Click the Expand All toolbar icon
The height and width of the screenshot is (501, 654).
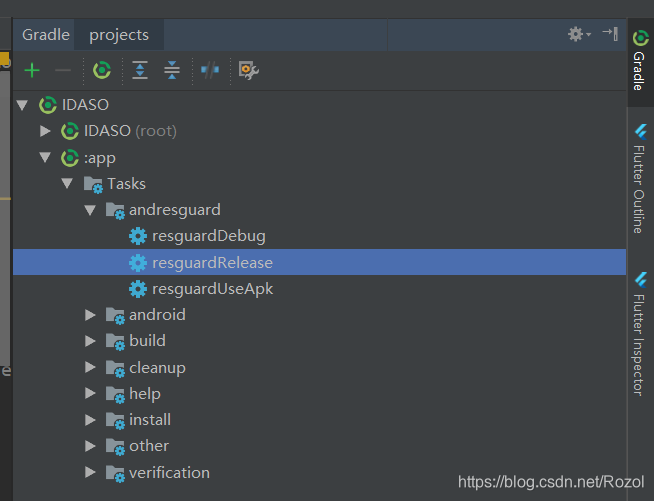coord(140,70)
